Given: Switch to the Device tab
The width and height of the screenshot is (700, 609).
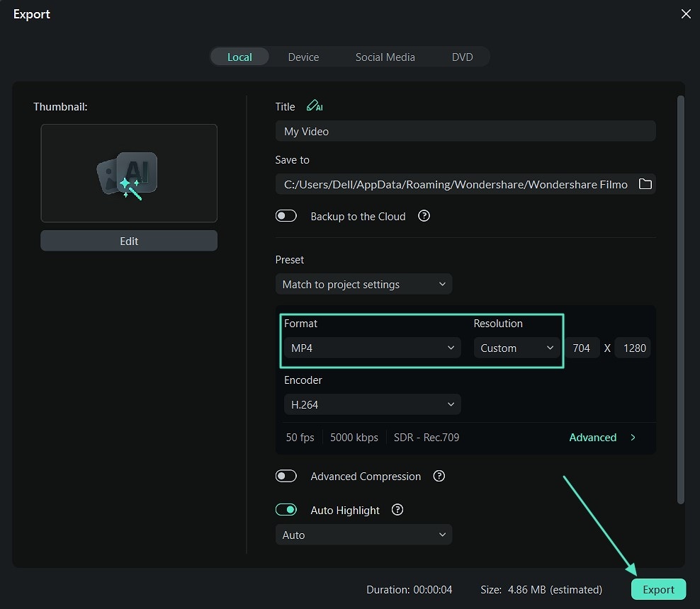Looking at the screenshot, I should 303,57.
